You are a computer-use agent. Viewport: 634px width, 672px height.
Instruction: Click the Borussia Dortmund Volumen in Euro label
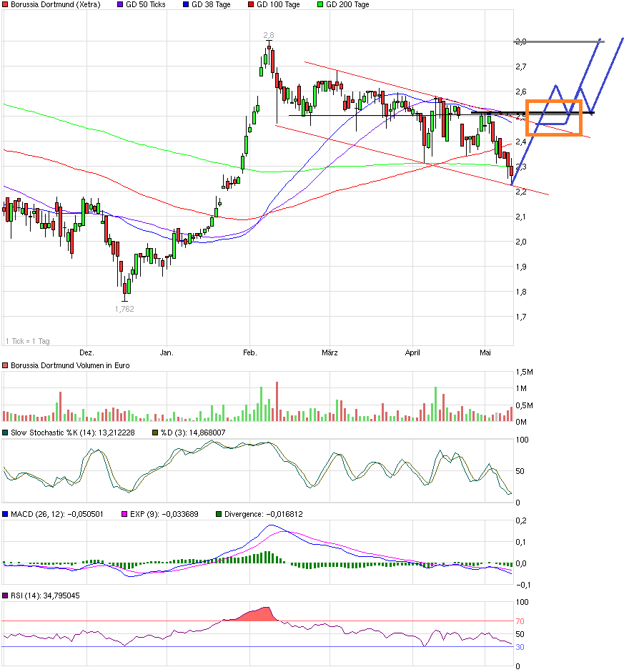click(x=70, y=365)
